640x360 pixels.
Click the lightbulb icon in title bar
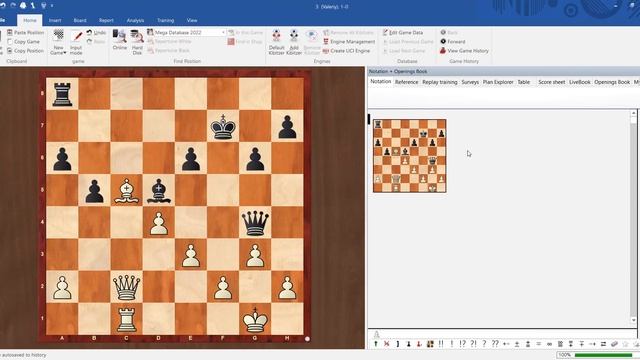point(43,6)
